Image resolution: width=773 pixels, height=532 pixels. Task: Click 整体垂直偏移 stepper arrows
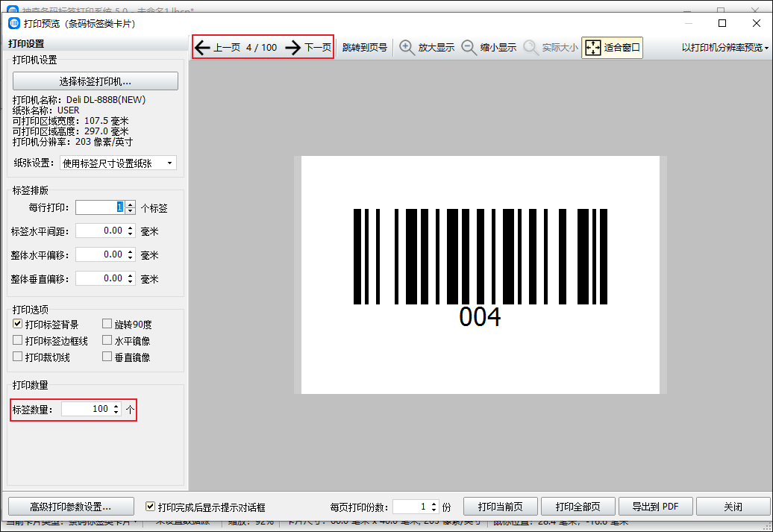[x=130, y=278]
